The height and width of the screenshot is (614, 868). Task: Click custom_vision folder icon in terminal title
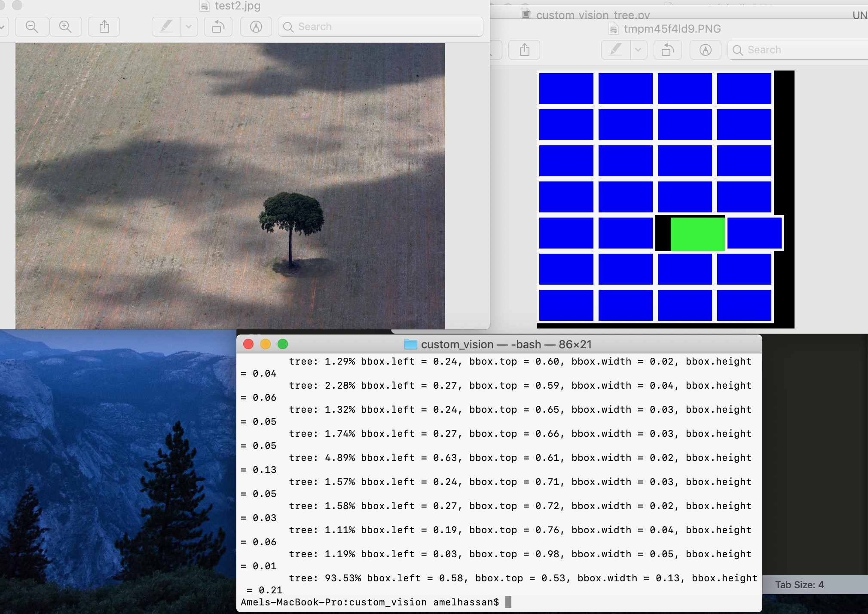[x=410, y=344]
